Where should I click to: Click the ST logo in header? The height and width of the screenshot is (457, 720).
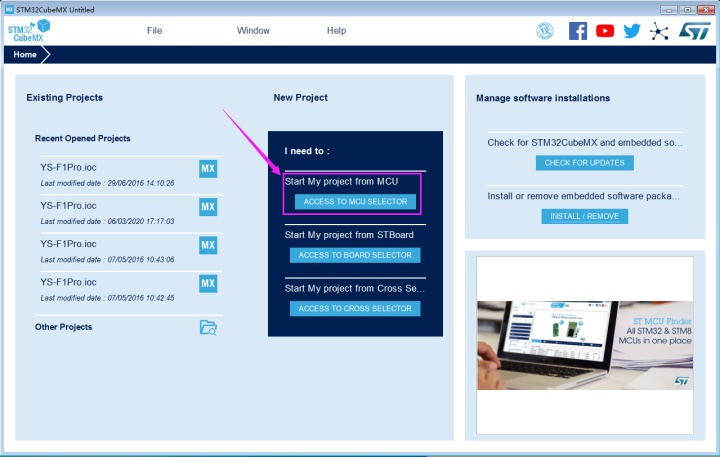coord(694,31)
